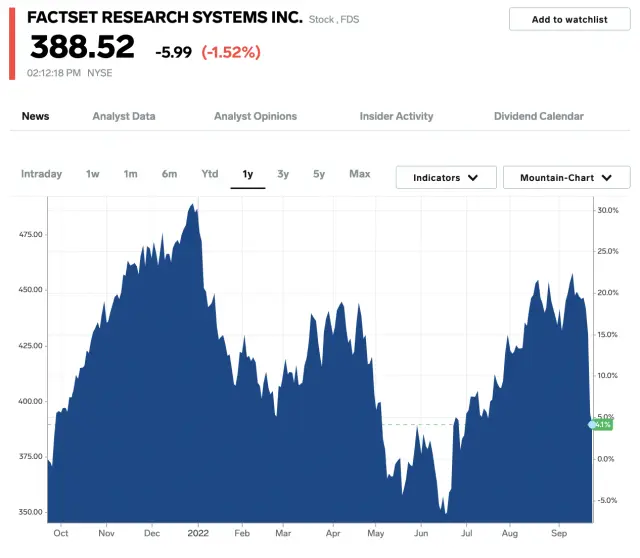Click the Add to watchlist button
Viewport: 640px width, 558px height.
569,19
